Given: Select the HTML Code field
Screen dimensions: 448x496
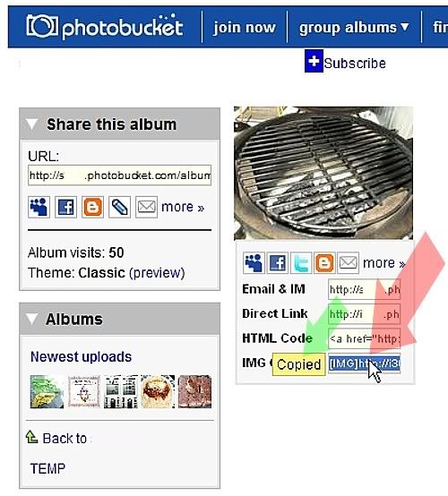Looking at the screenshot, I should coord(364,338).
